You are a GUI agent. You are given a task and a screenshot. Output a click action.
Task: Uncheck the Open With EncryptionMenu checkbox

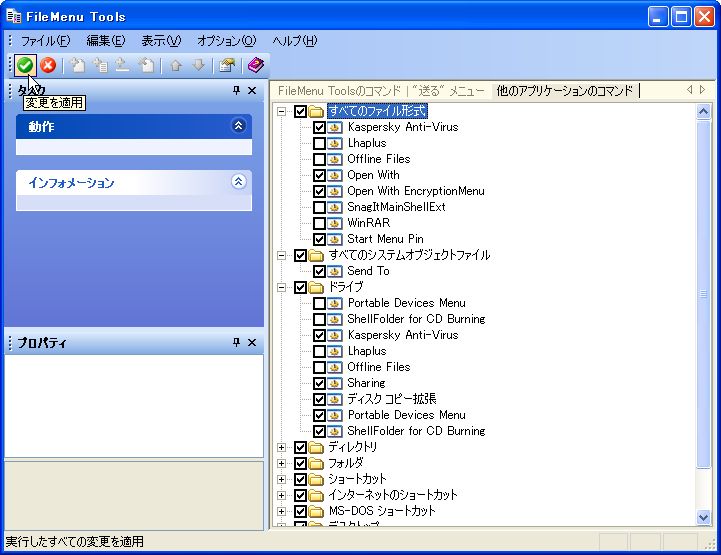pyautogui.click(x=319, y=191)
